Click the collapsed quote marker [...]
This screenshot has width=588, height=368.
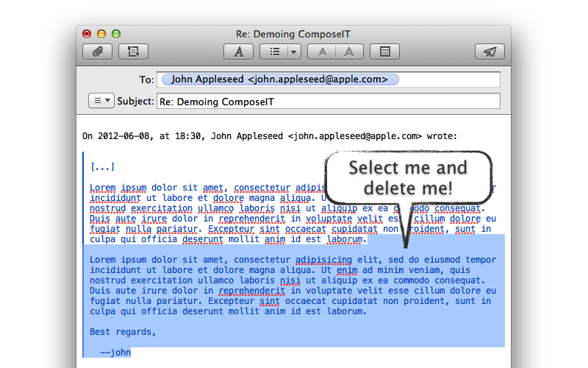coord(102,166)
